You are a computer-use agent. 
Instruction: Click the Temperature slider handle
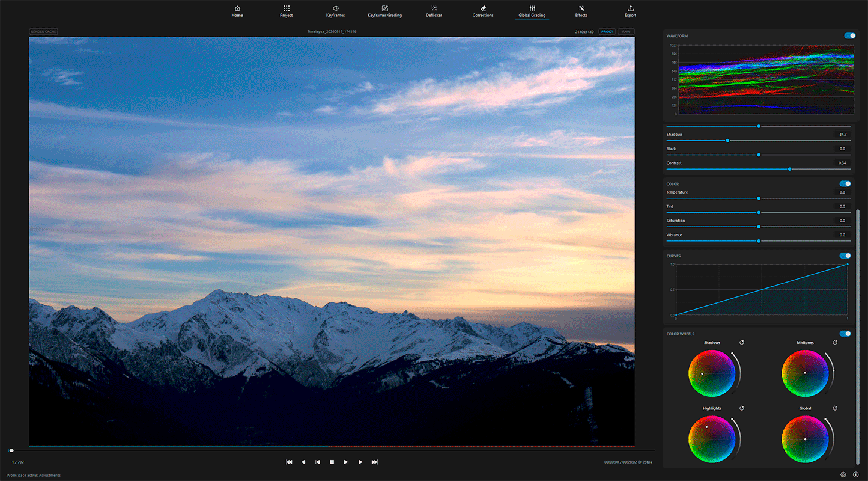coord(759,198)
